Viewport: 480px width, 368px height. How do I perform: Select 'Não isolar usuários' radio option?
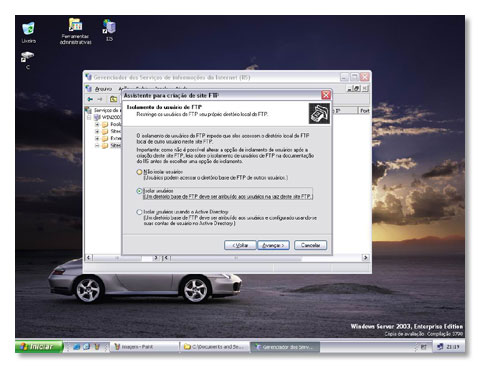tap(139, 172)
